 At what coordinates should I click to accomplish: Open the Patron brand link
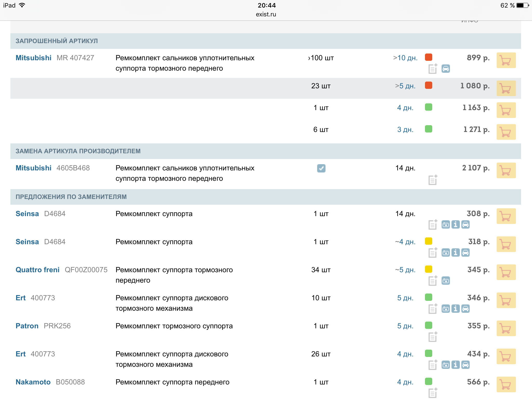click(x=27, y=326)
